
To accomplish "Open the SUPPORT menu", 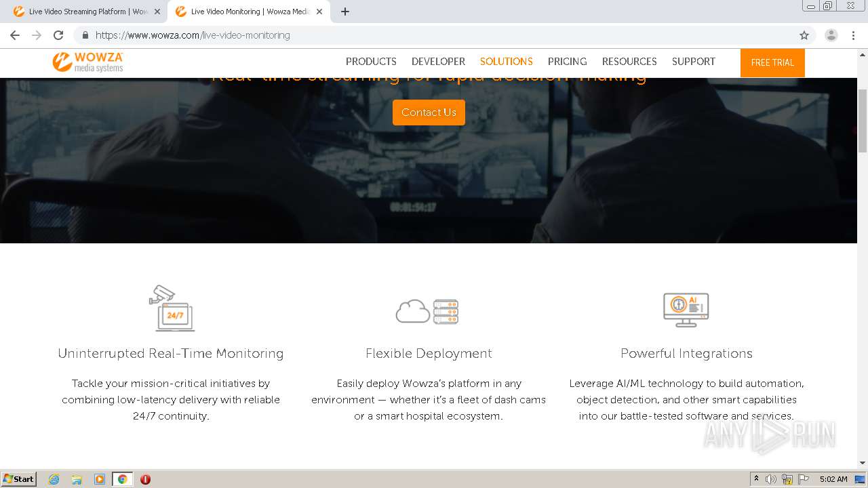I will [694, 62].
